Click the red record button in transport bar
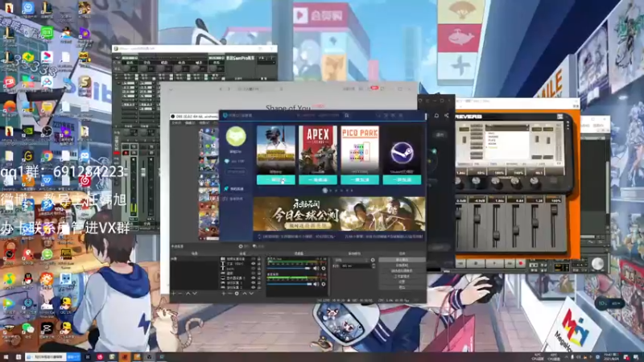The image size is (644, 362). [x=521, y=263]
